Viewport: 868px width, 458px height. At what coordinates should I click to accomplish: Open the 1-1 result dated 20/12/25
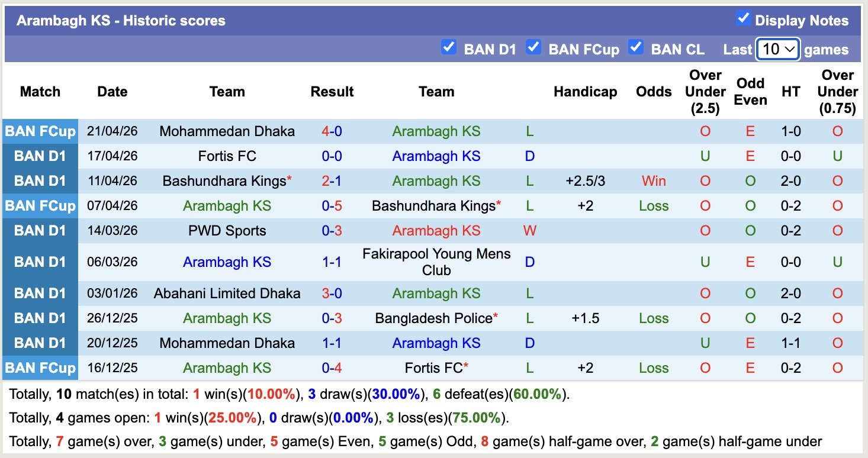click(332, 343)
